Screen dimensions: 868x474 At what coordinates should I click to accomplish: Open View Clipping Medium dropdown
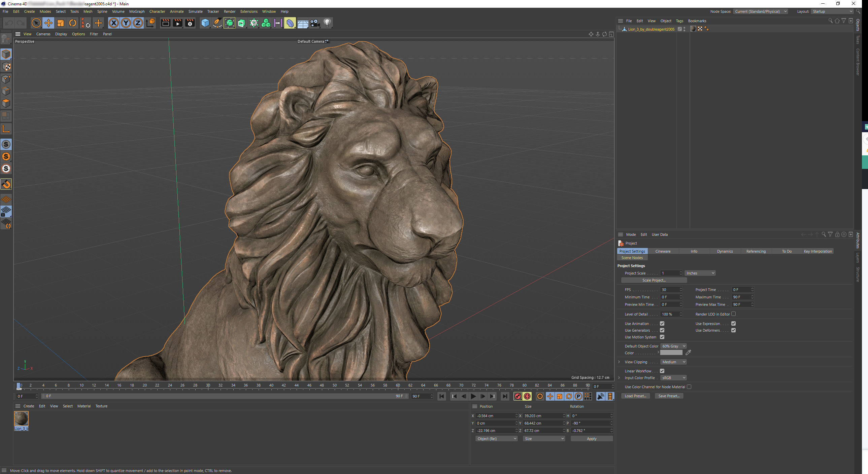point(673,362)
